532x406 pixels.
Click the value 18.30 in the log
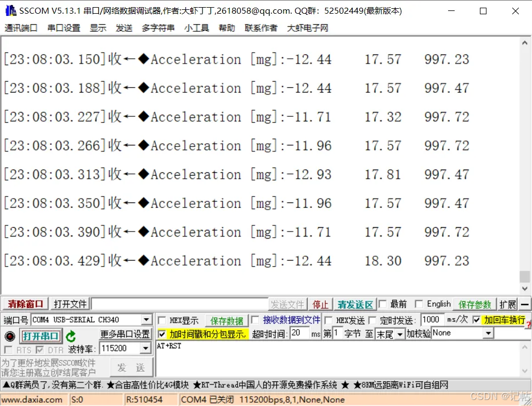coord(383,261)
